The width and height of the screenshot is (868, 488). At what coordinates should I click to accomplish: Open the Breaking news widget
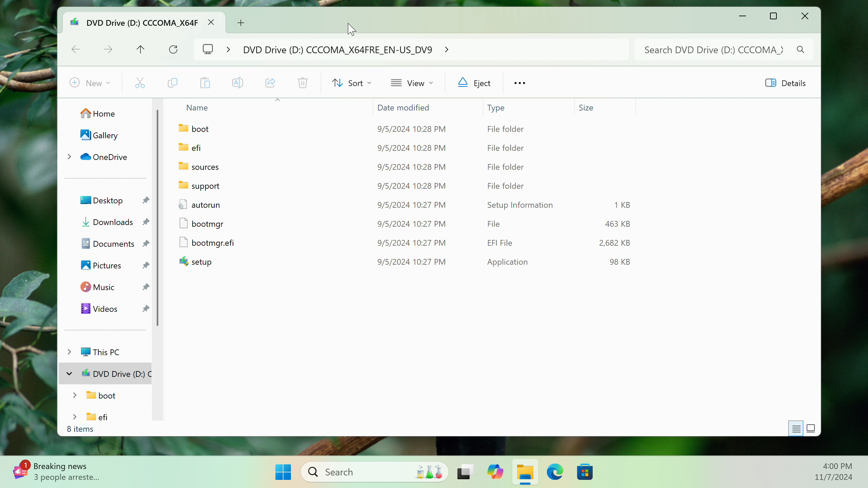56,471
